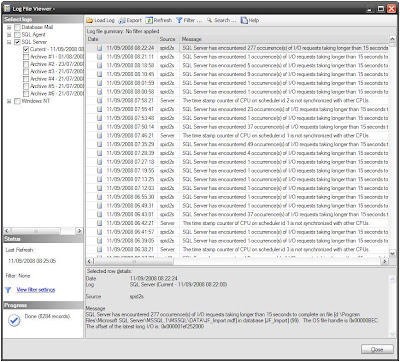The width and height of the screenshot is (400, 362).
Task: Select log row icon for 08:10:45
Action: pyautogui.click(x=99, y=74)
